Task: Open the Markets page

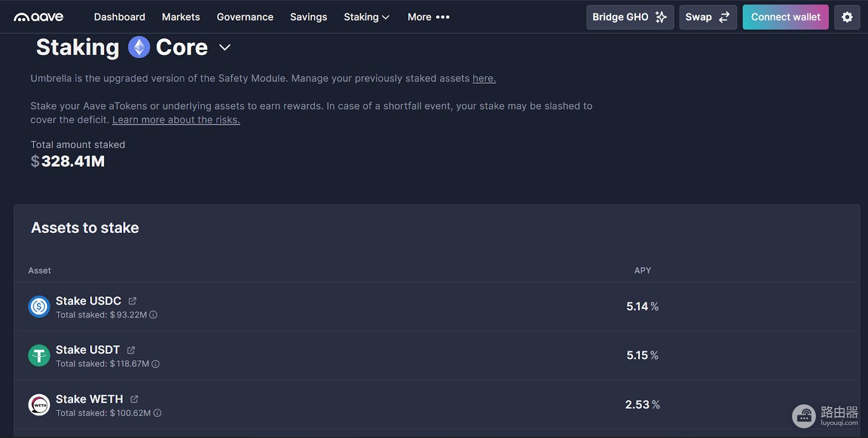Action: [181, 17]
